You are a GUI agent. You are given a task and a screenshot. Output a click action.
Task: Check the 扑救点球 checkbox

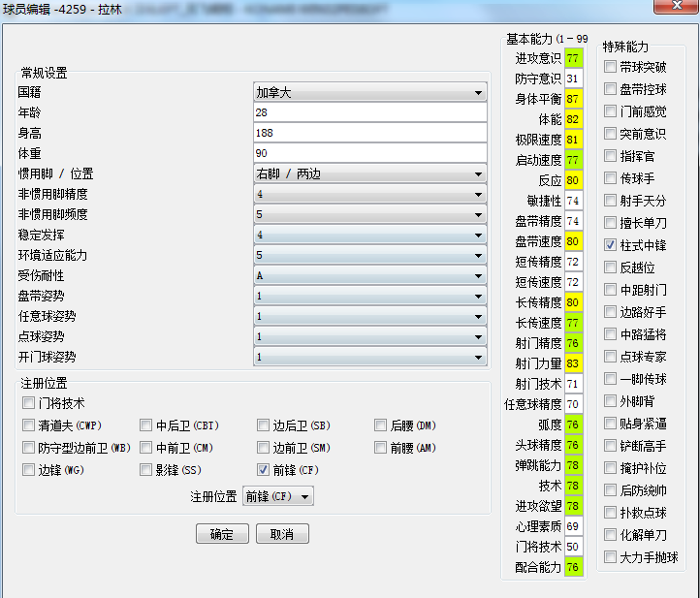(610, 513)
